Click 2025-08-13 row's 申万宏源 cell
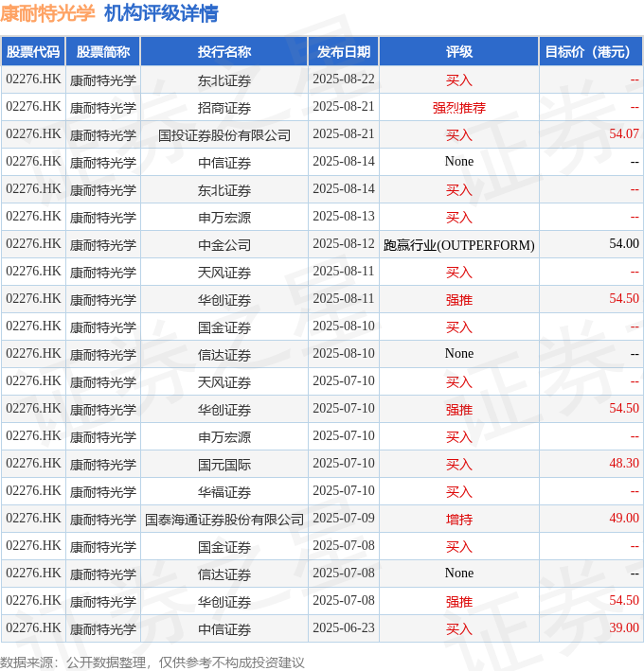644x671 pixels. pos(224,218)
